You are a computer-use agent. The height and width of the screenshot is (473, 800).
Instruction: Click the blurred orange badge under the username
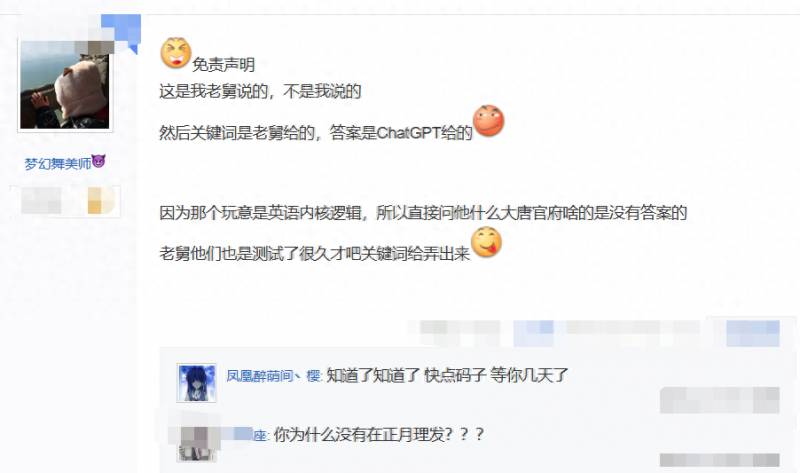tap(100, 200)
